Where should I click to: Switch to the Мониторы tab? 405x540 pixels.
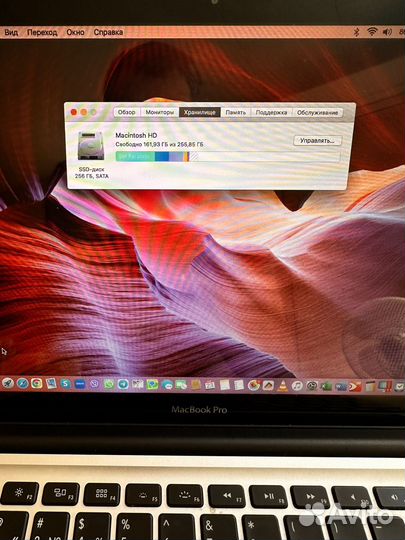click(159, 112)
